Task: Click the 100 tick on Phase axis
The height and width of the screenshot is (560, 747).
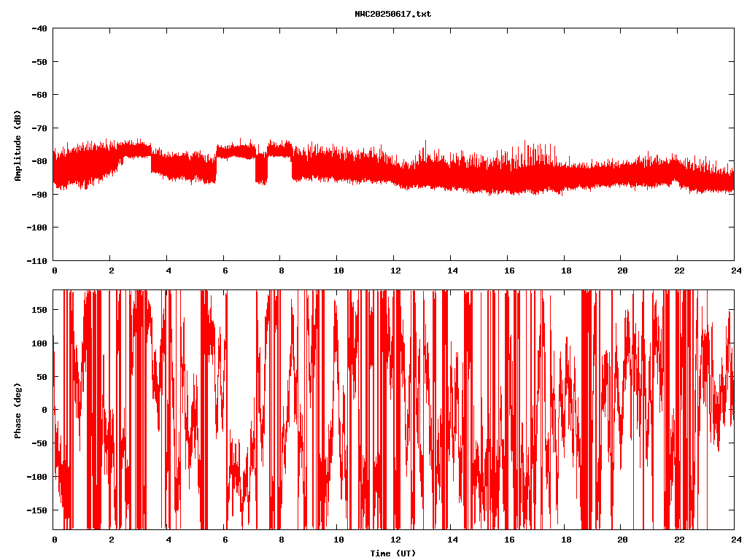Action: click(x=39, y=343)
